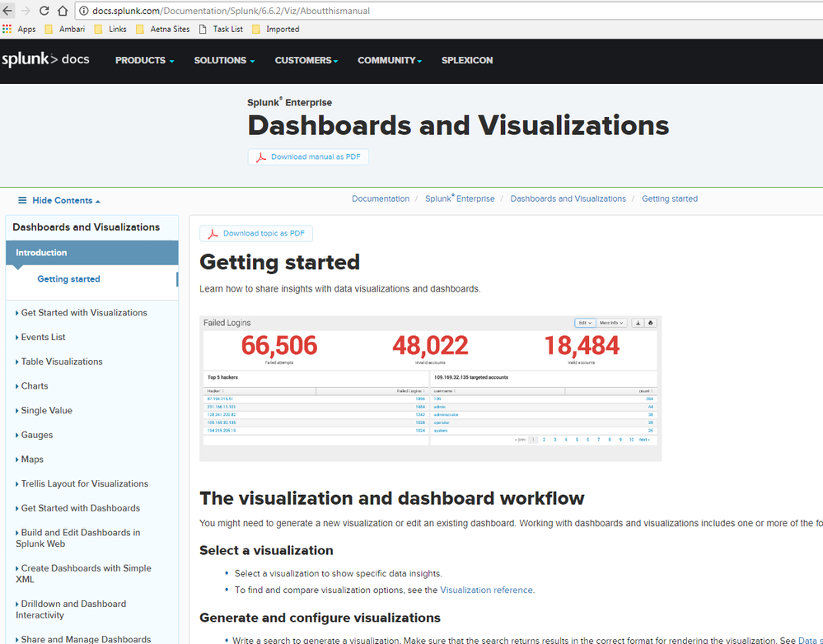
Task: Expand Build and Edit Dashboards section
Action: tap(77, 538)
